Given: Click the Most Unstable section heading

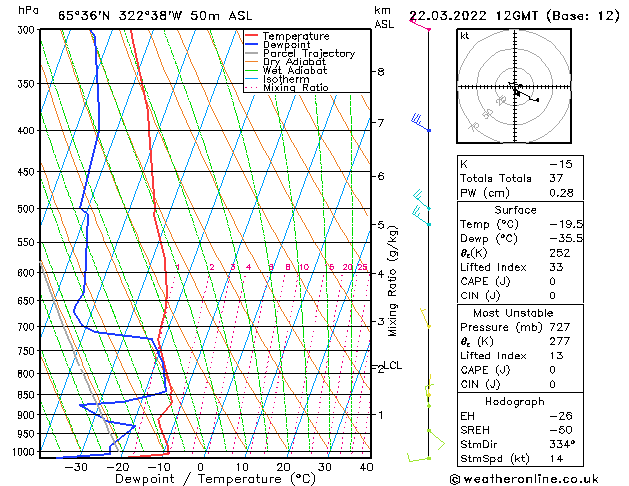Looking at the screenshot, I should (x=513, y=313).
